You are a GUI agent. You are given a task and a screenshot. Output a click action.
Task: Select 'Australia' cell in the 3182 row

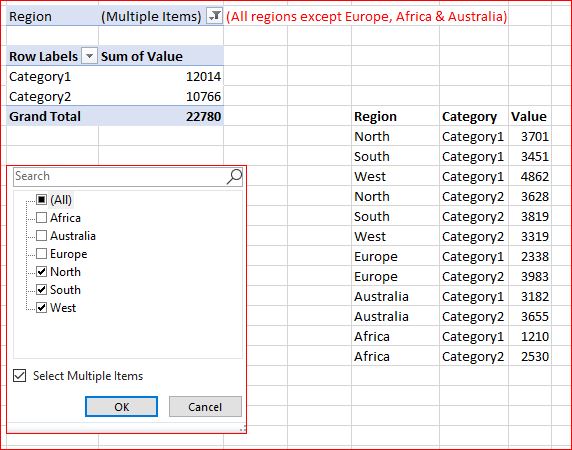coord(395,296)
